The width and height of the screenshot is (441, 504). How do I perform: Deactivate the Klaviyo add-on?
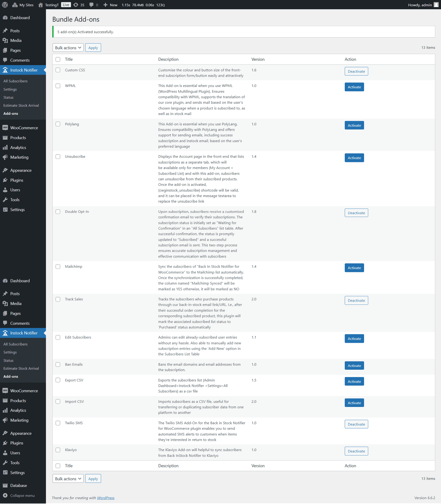(x=356, y=451)
